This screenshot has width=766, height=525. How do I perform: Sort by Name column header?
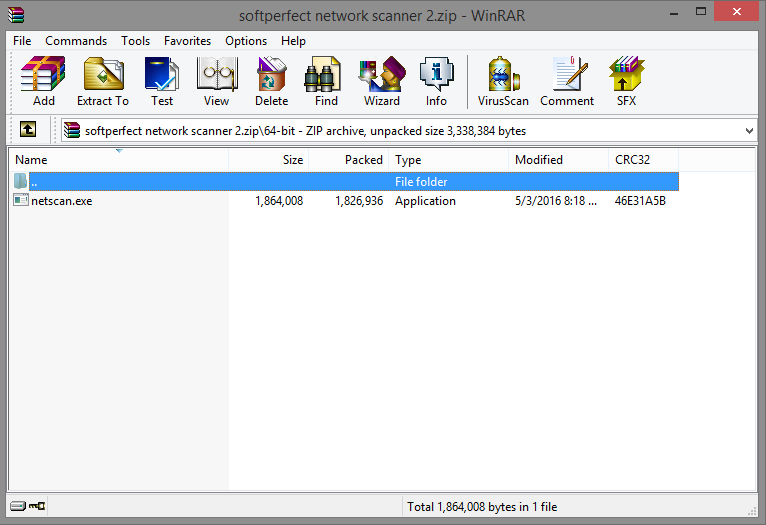coord(119,160)
